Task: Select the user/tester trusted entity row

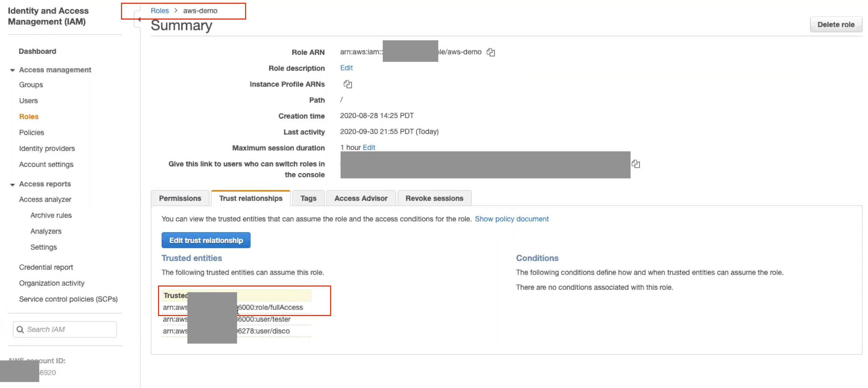Action: pos(236,319)
